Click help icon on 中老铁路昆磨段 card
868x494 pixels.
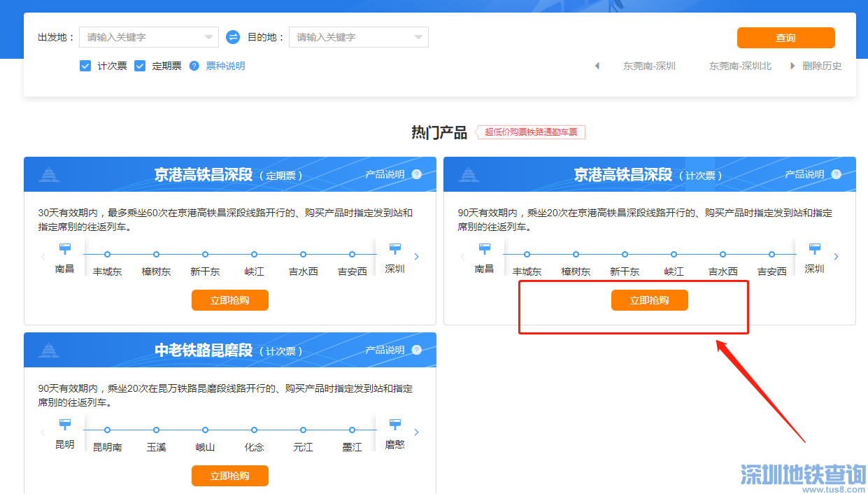(417, 350)
